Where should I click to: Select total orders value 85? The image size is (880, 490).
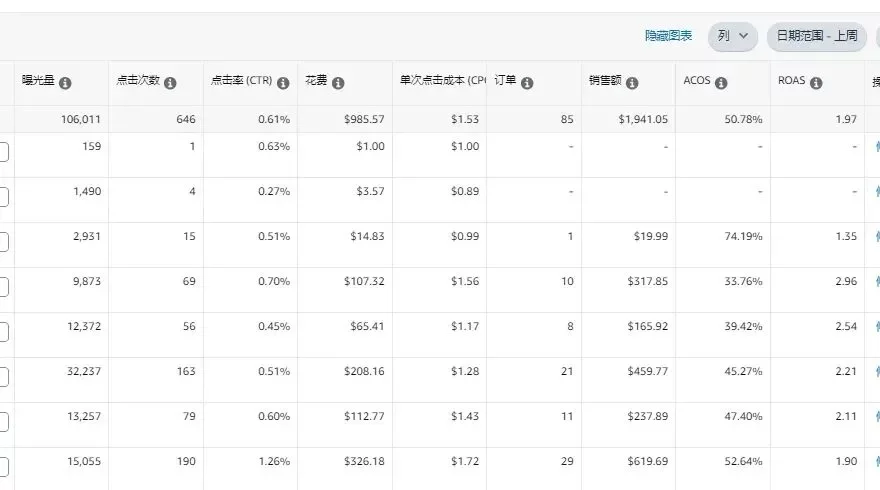pyautogui.click(x=567, y=119)
